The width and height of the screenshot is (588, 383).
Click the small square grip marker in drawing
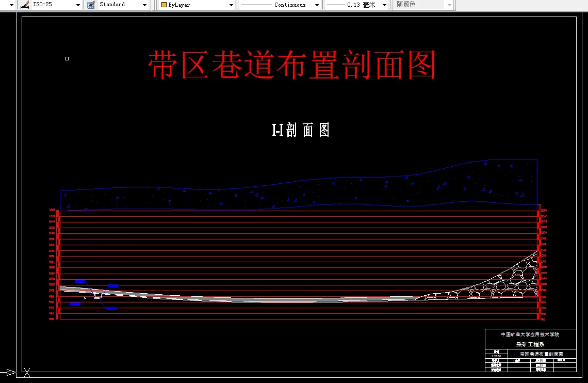[x=67, y=58]
